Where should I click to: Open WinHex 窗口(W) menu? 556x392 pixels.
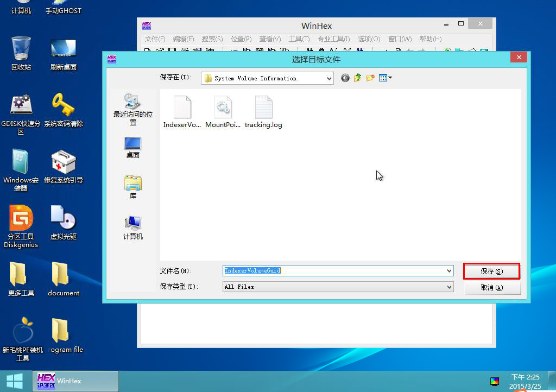click(x=400, y=39)
